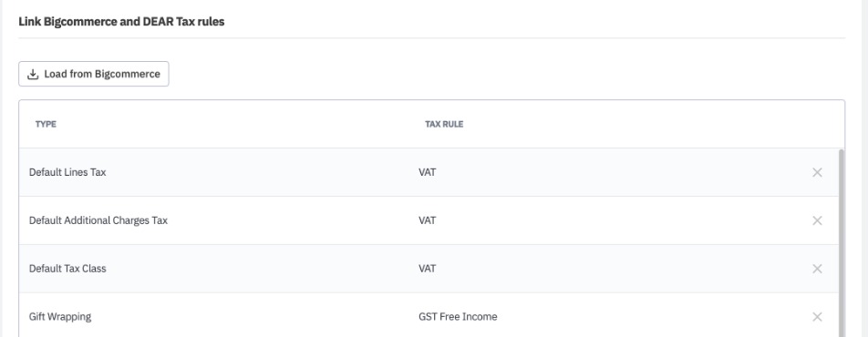Select the Default Lines Tax type cell
868x337 pixels.
67,172
